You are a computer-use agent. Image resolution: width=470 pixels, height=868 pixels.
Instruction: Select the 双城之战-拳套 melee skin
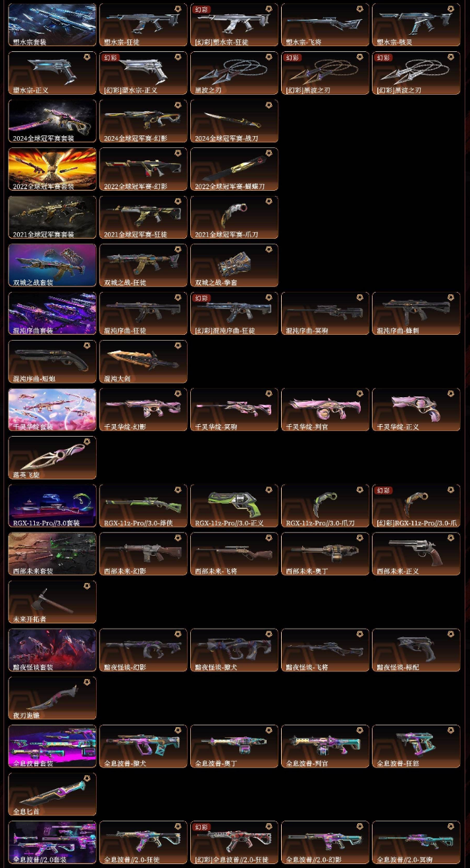coord(234,265)
